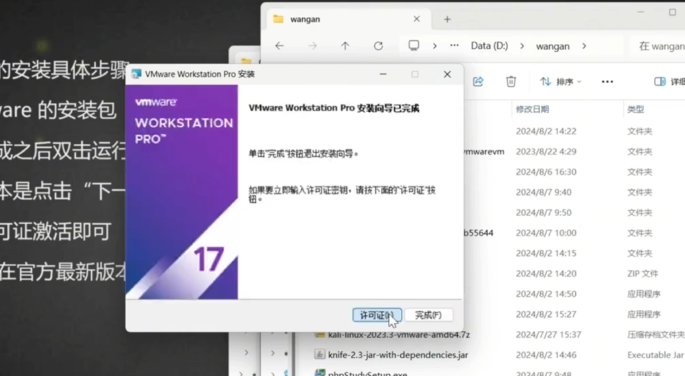Open the address bar ellipsis overflow menu
Viewport: 685px width, 376px height.
coord(454,45)
